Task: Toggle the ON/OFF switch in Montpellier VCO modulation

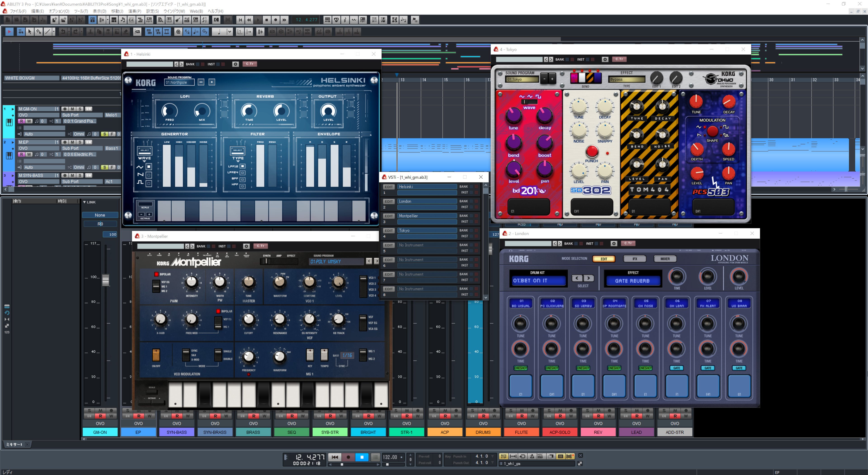Action: 156,355
